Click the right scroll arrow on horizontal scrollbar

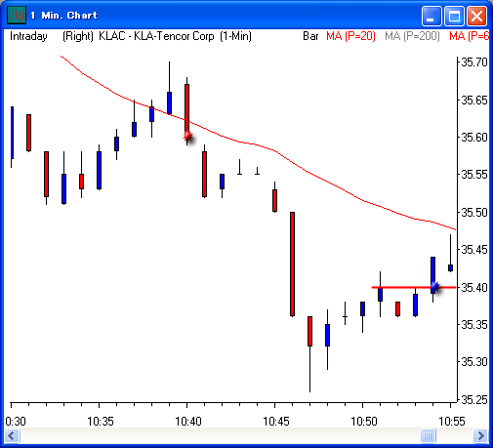tap(480, 435)
